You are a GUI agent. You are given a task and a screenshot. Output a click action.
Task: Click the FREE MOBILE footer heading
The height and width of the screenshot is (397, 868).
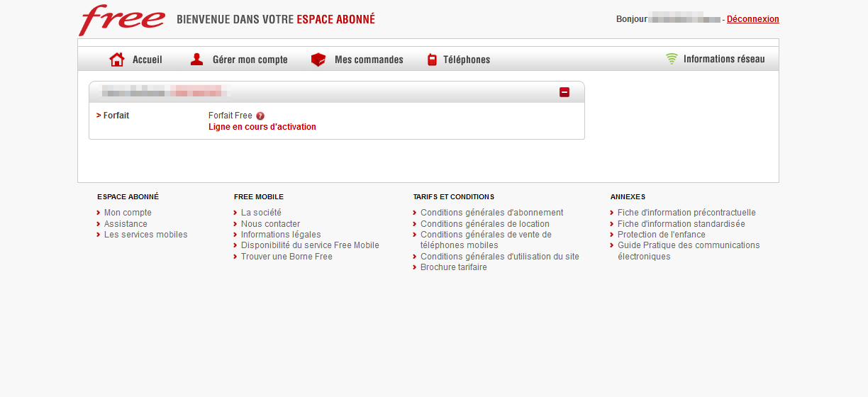pyautogui.click(x=259, y=197)
